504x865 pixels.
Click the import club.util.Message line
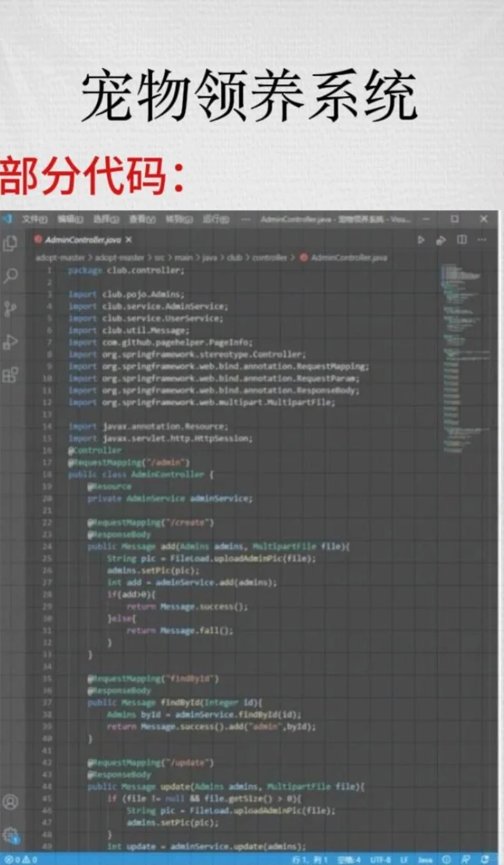[129, 330]
